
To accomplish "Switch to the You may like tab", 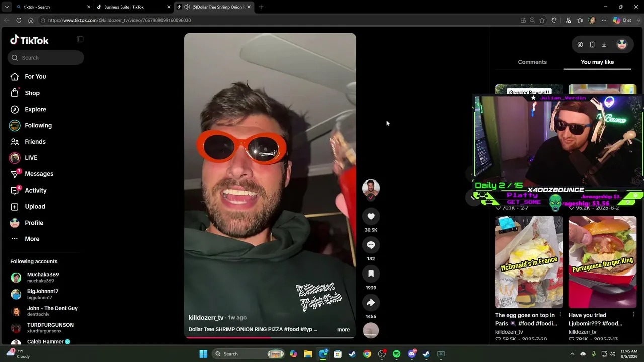I will (597, 62).
